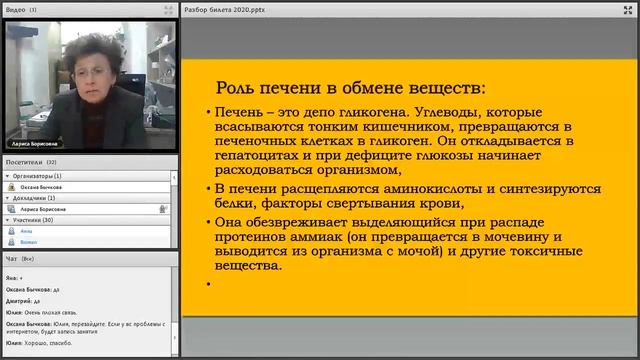Click the Чат (Все) panel header
The height and width of the screenshot is (360, 640).
90,259
